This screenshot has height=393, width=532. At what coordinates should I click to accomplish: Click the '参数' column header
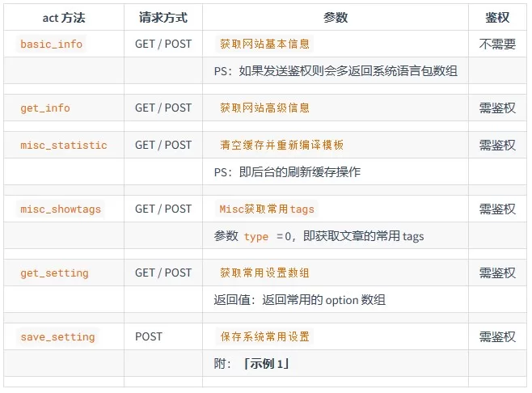336,18
